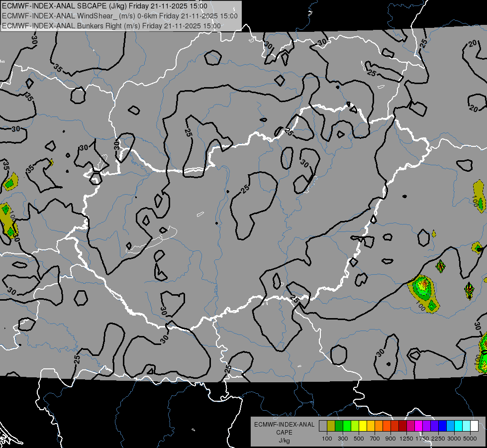
Task: Click the 300 legend tick value
Action: [x=343, y=439]
